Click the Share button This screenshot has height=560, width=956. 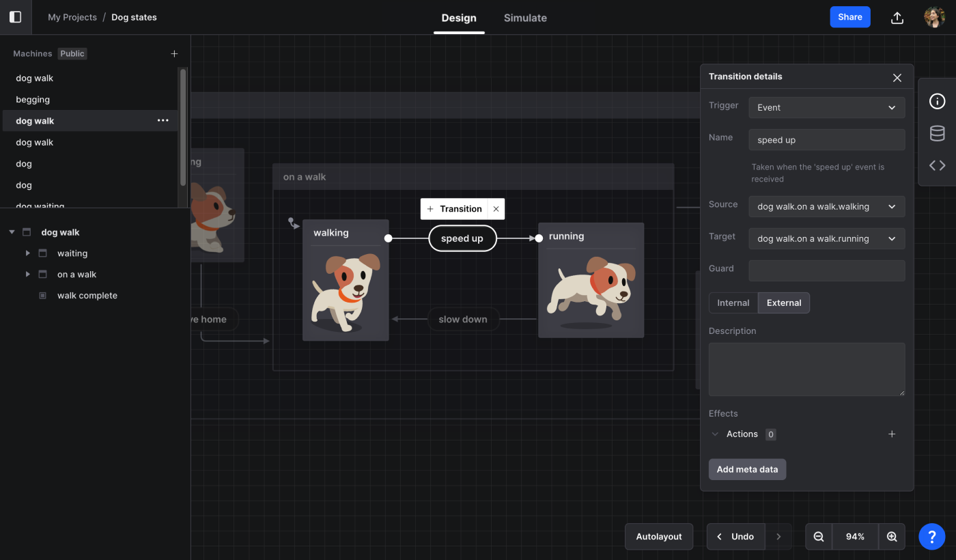click(849, 17)
